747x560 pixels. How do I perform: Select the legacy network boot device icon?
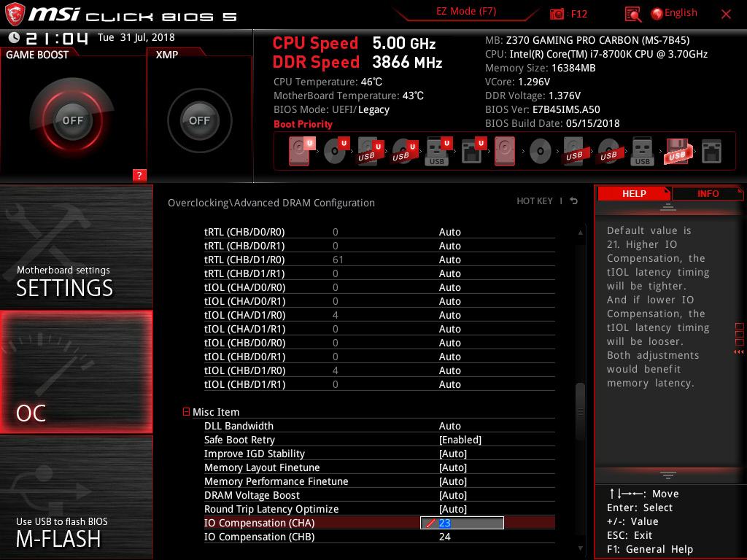712,152
